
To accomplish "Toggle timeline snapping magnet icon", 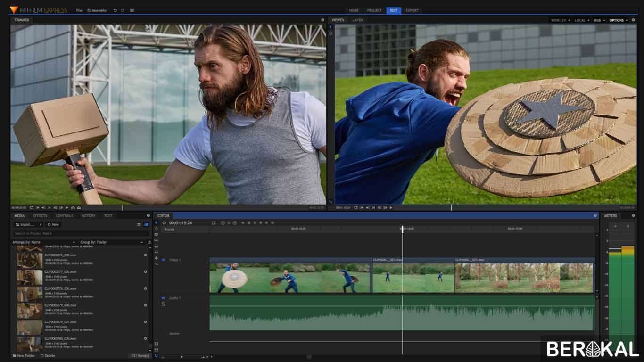I will 156,356.
